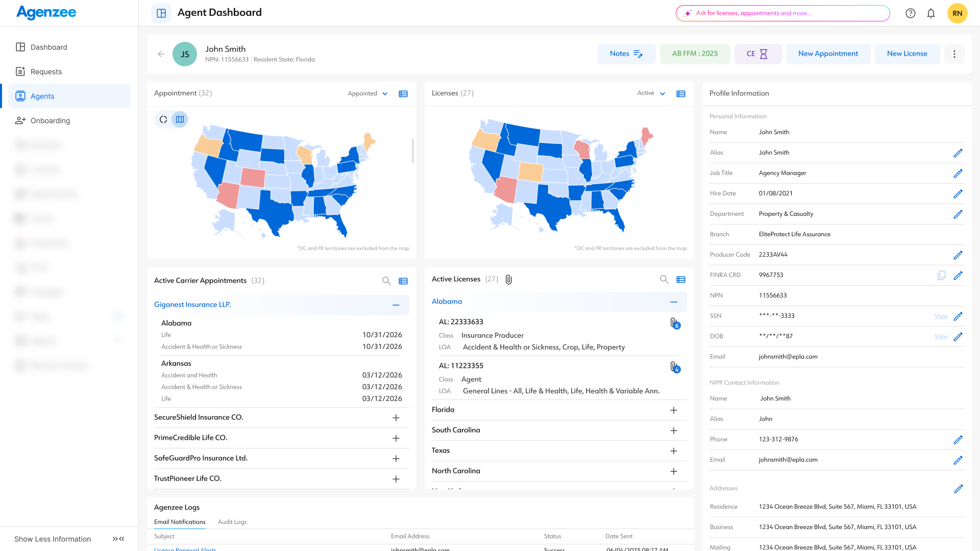This screenshot has height=551, width=980.
Task: Open the list view for Licenses panel
Action: click(x=681, y=94)
